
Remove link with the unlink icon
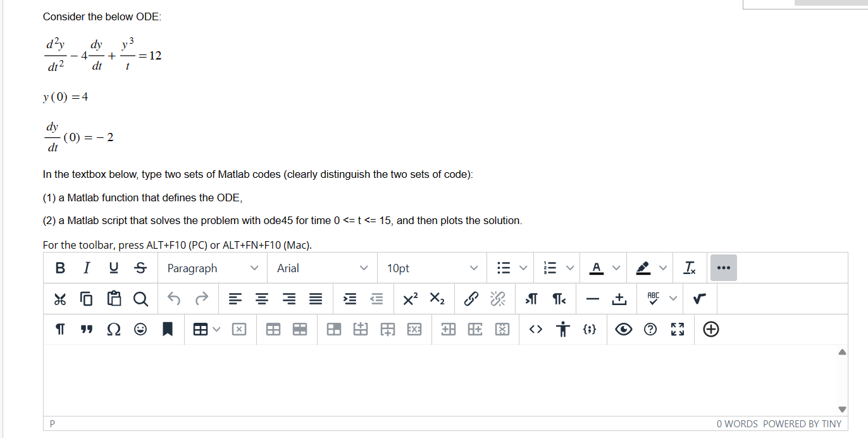[x=498, y=299]
